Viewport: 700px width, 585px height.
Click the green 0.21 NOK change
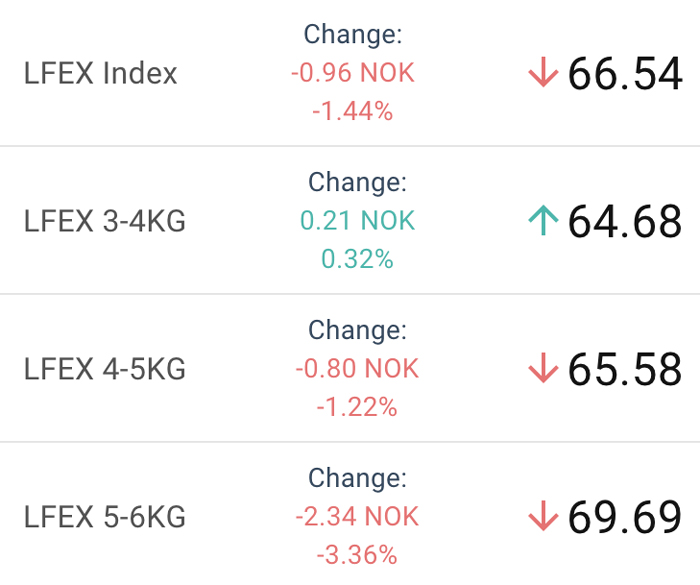[x=358, y=220]
